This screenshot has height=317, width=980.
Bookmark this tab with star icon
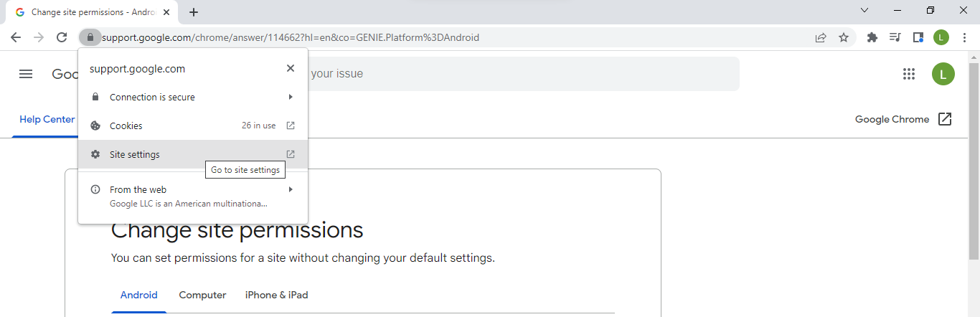coord(844,37)
